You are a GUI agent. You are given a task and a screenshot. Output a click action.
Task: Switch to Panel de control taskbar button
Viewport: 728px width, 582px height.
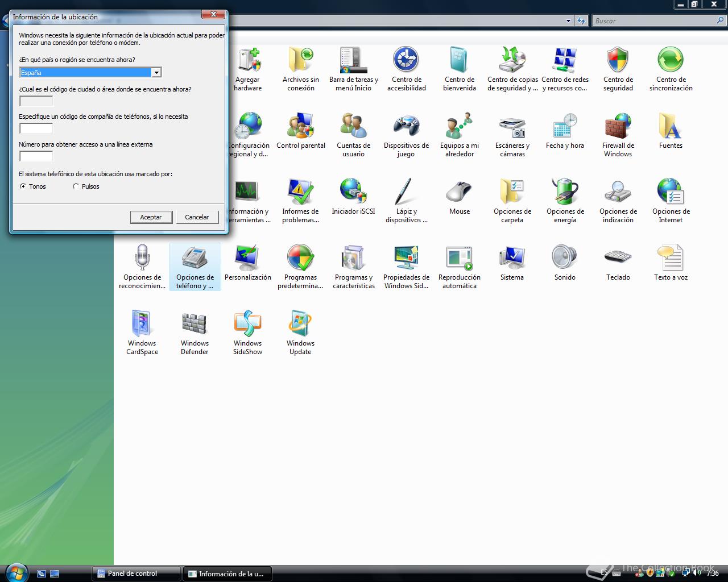[136, 573]
